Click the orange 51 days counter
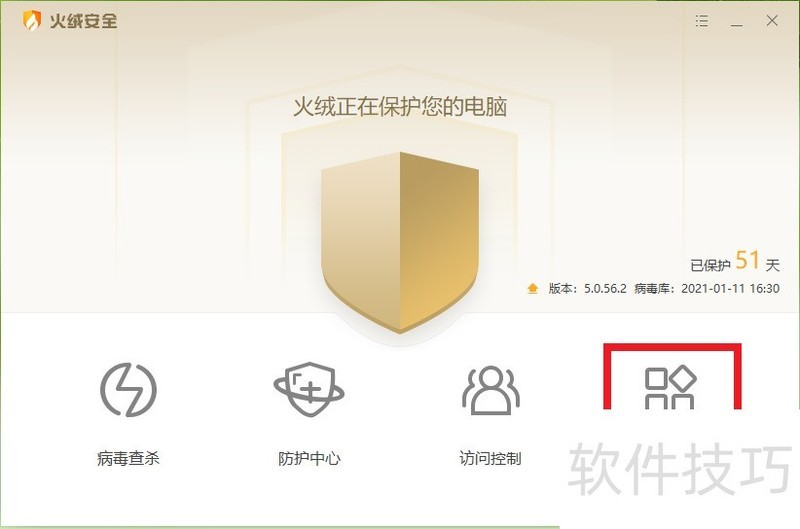Image resolution: width=800 pixels, height=529 pixels. [747, 260]
